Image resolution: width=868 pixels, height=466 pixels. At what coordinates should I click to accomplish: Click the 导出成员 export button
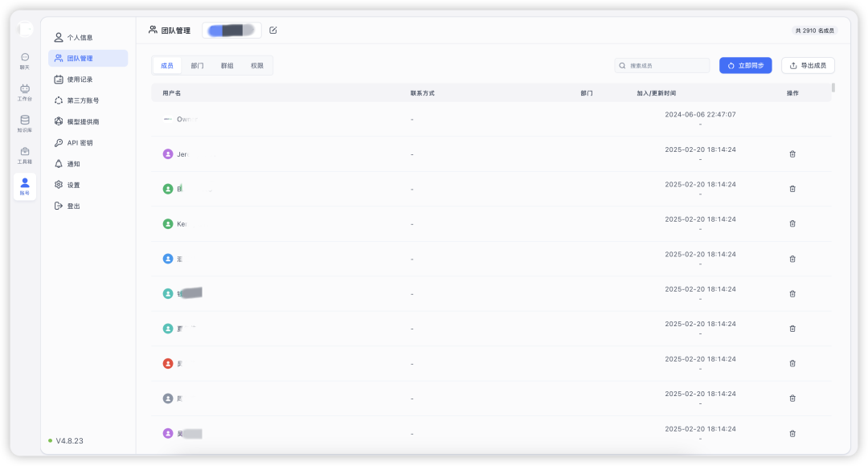click(808, 65)
